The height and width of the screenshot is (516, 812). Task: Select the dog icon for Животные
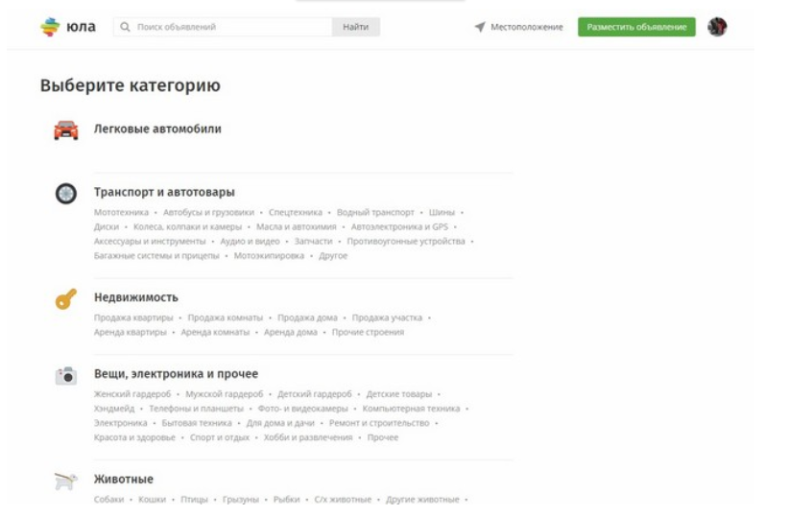66,481
